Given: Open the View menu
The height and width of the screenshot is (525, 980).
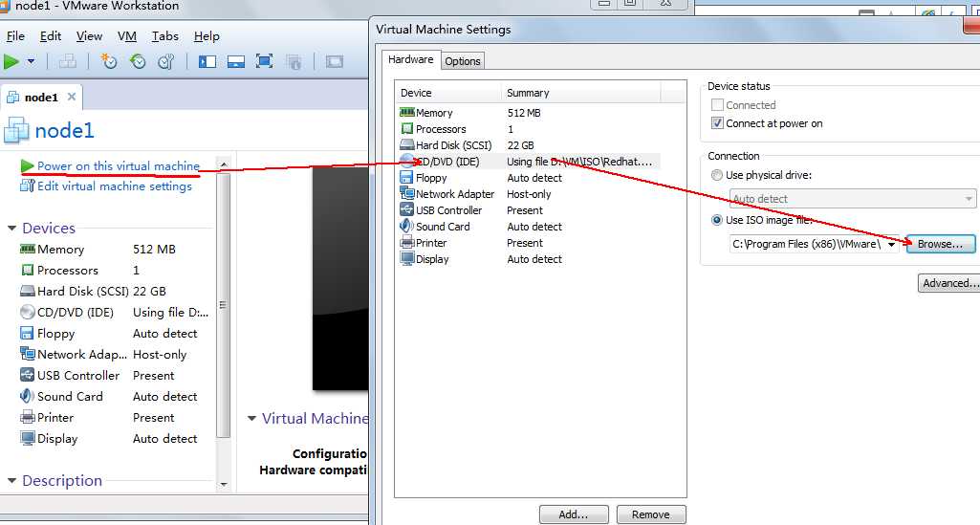Looking at the screenshot, I should 89,36.
